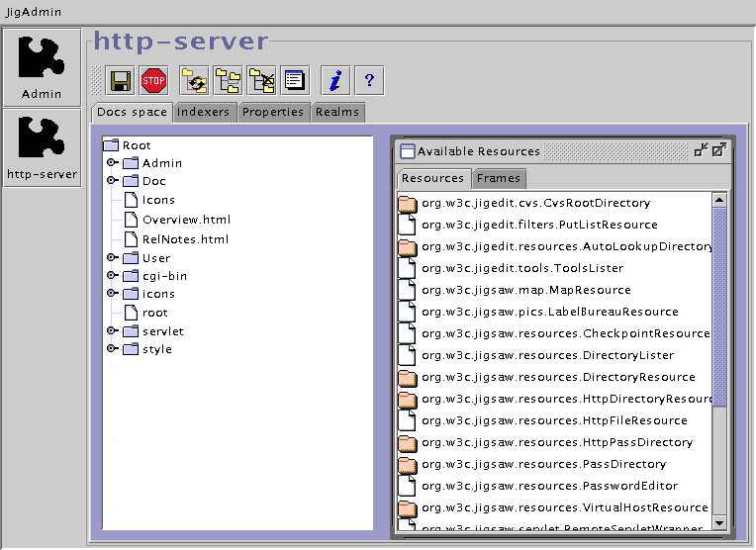Viewport: 756px width, 550px height.
Task: Select org.w3c.jigsaw.map.MapResource in list
Action: click(525, 290)
